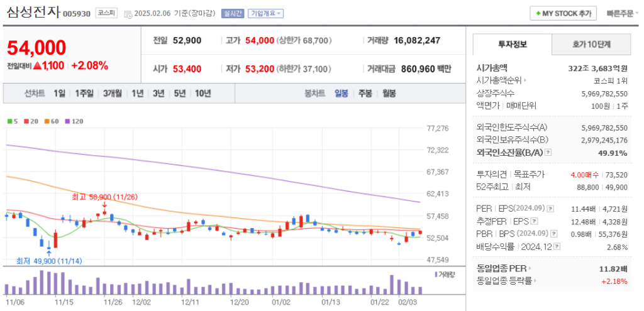Click the help icon next to 추정PER EPS
644x311 pixels.
(534, 222)
